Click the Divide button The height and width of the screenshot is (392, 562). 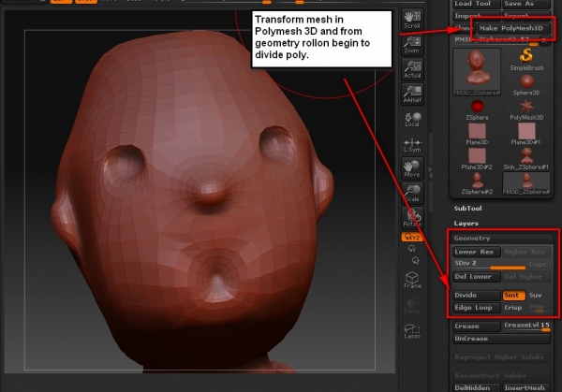tap(476, 296)
